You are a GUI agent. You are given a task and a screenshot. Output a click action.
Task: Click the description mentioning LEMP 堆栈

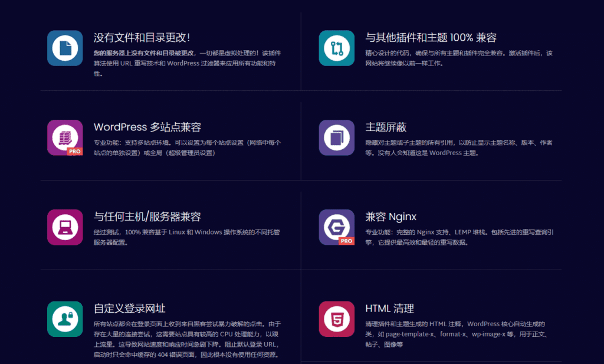(x=459, y=237)
